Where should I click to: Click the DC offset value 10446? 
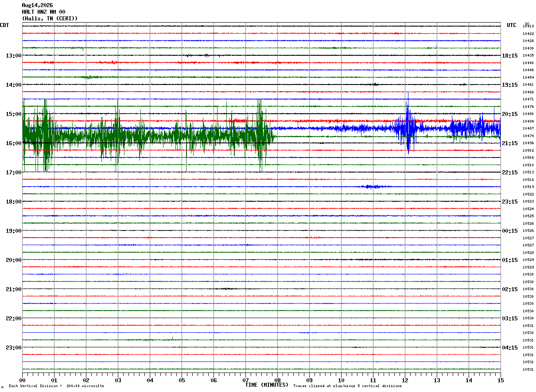528,70
